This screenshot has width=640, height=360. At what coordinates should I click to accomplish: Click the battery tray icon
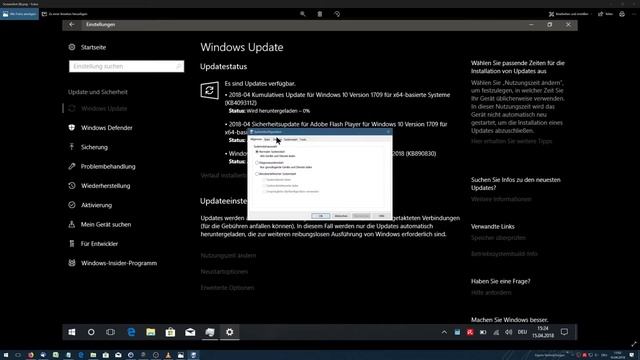pyautogui.click(x=483, y=332)
